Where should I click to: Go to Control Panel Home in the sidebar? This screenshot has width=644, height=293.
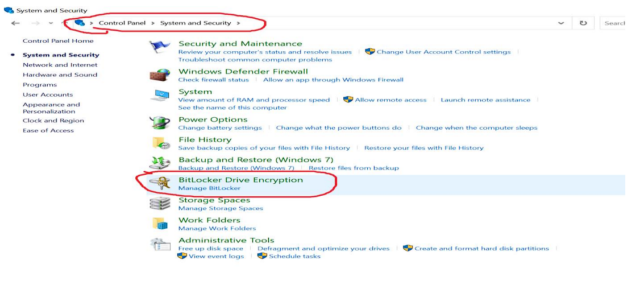tap(58, 41)
